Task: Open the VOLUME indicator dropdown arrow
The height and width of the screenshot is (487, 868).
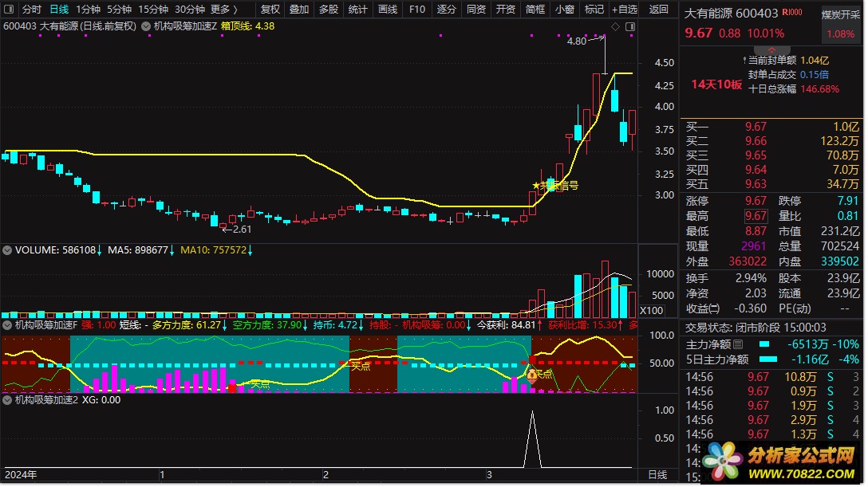Action: point(8,250)
